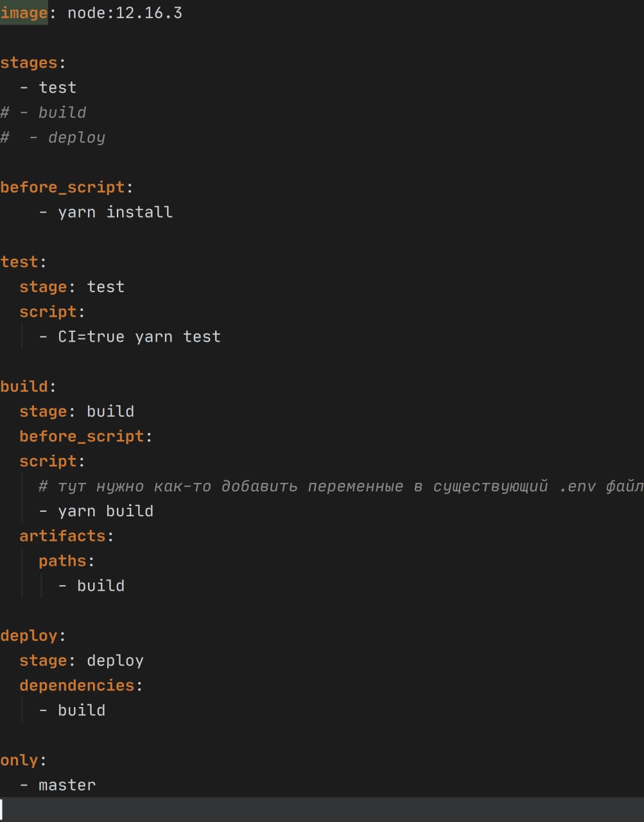The height and width of the screenshot is (822, 644).
Task: Click the 'paths:' key
Action: (67, 561)
